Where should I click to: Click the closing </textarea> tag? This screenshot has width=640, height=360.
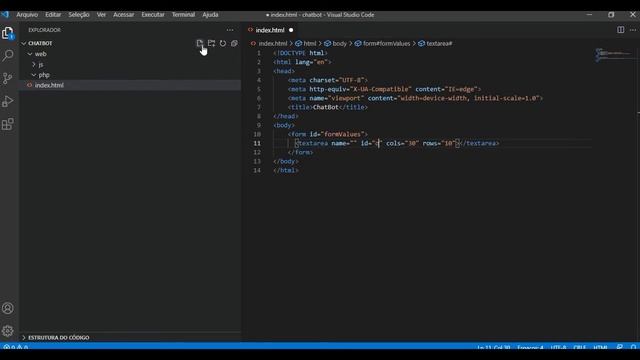click(x=480, y=143)
